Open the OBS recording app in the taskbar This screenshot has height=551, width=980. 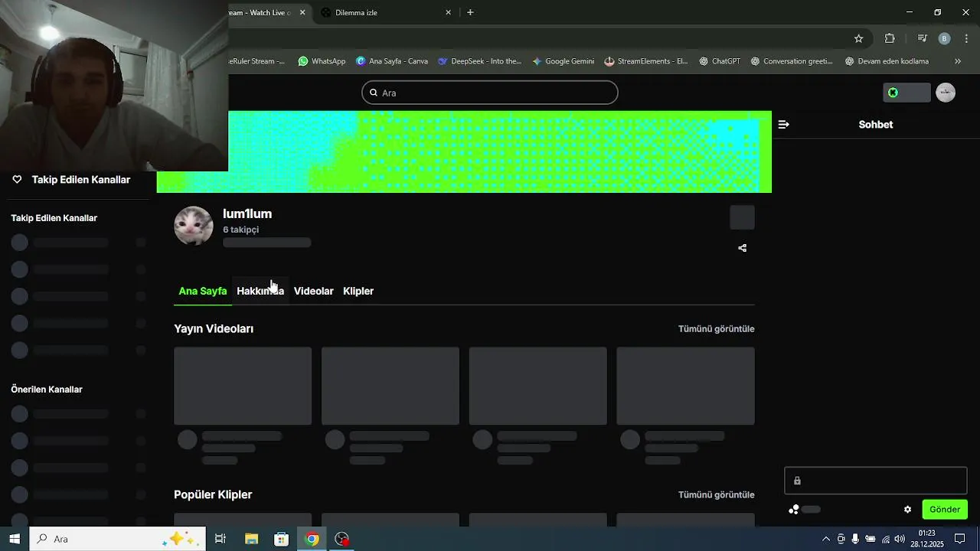[341, 539]
